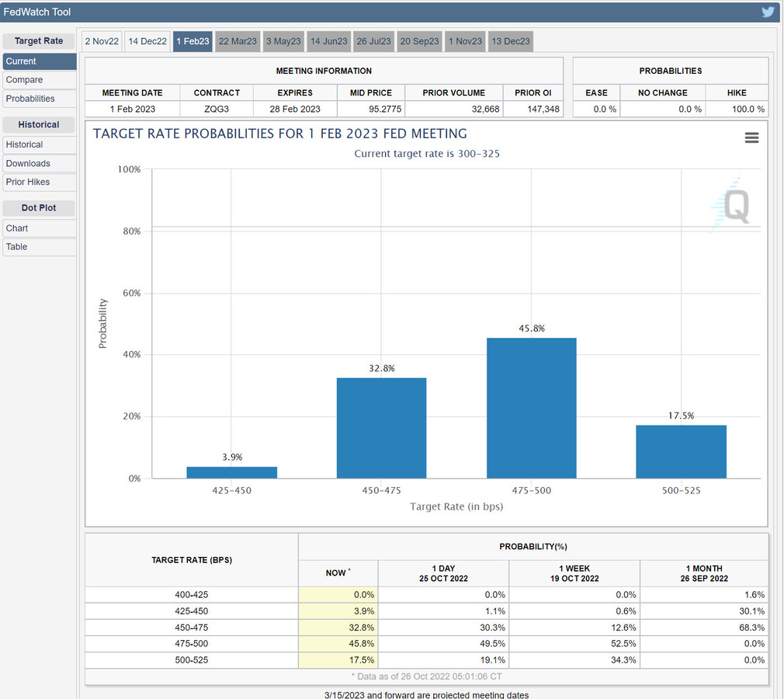The image size is (784, 699).
Task: Switch to the 14 Dec22 meeting tab
Action: point(147,41)
